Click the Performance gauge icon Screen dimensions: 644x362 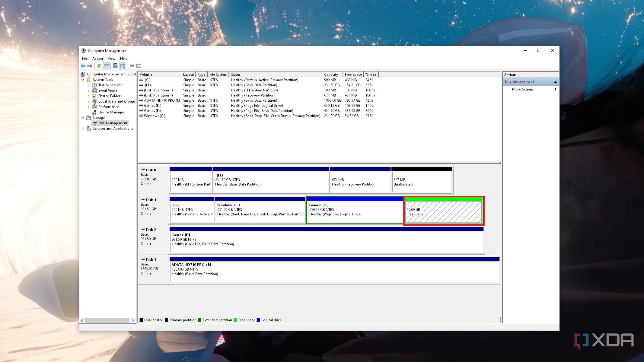pyautogui.click(x=94, y=107)
